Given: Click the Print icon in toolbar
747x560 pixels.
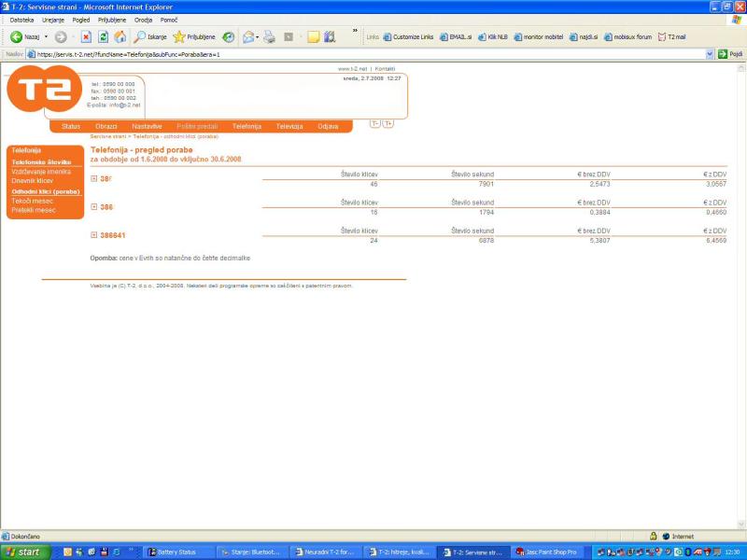Looking at the screenshot, I should pyautogui.click(x=269, y=37).
